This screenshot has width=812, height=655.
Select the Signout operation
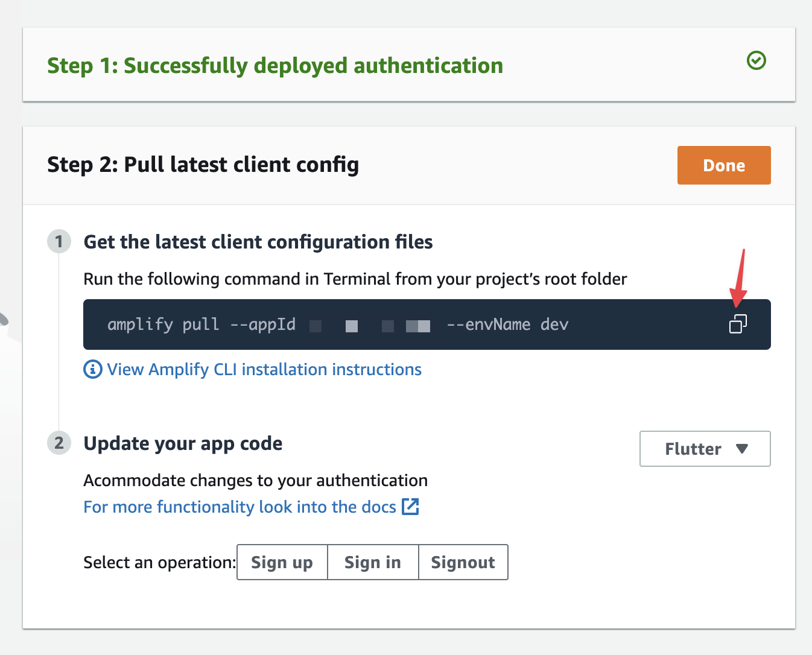click(463, 562)
